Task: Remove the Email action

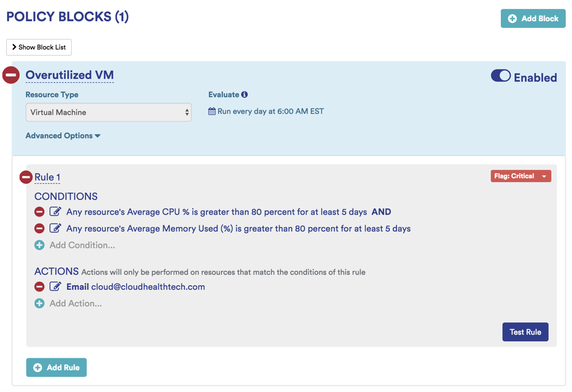Action: click(x=39, y=287)
